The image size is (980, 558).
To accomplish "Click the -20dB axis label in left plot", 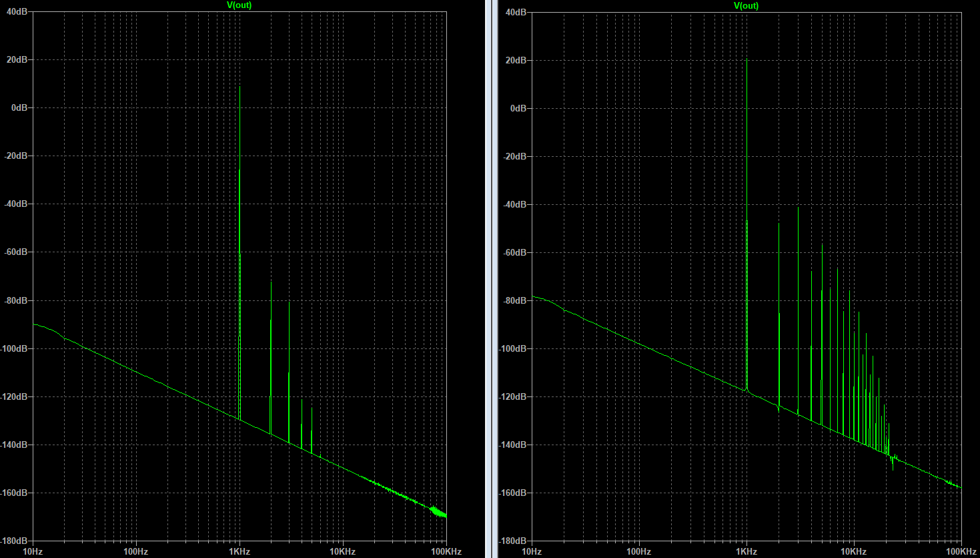I will [15, 156].
